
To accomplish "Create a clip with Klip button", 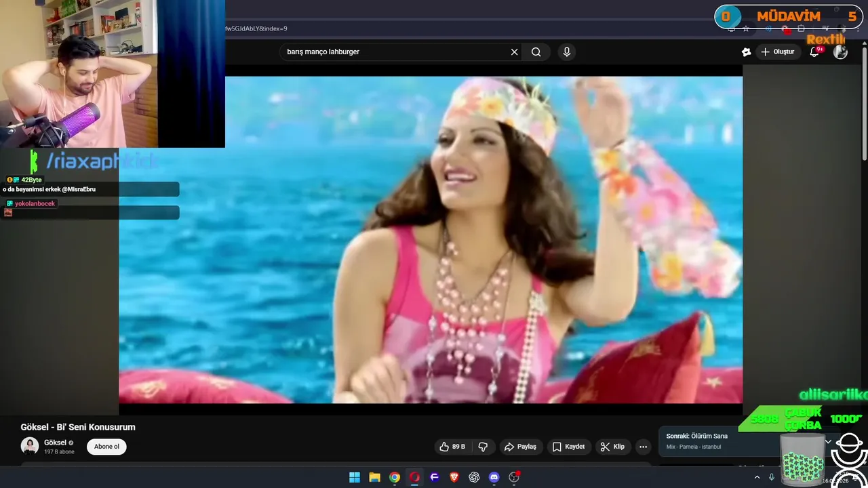I will pyautogui.click(x=613, y=447).
